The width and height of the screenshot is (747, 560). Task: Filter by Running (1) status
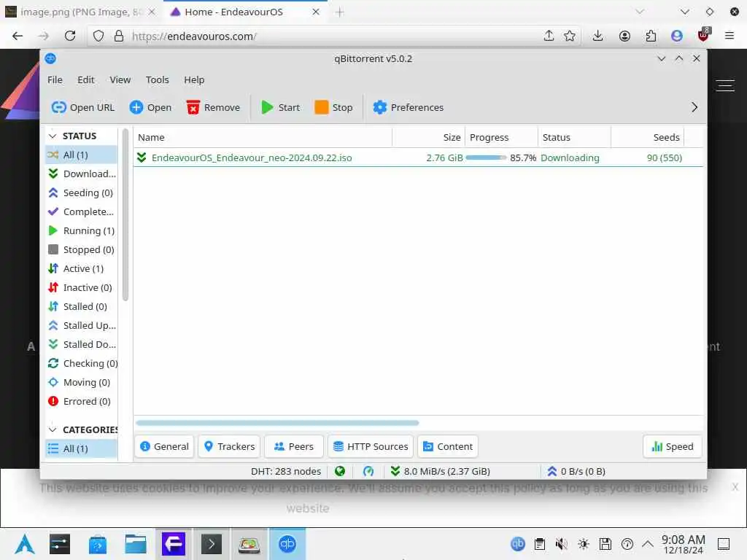82,231
